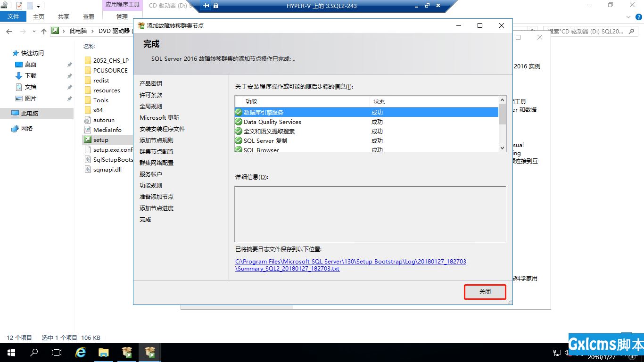Open 下载 in the navigation pane
Image resolution: width=644 pixels, height=362 pixels.
[30, 76]
